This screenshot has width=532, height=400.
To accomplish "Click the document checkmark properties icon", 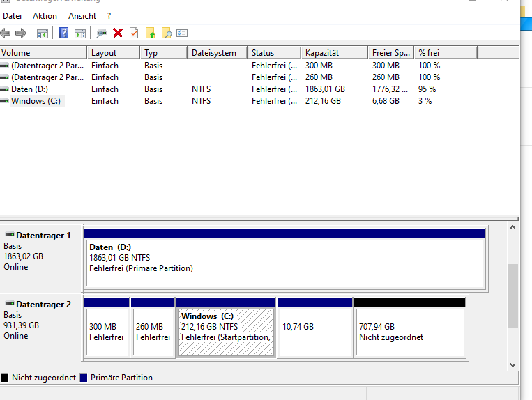I will pos(134,33).
